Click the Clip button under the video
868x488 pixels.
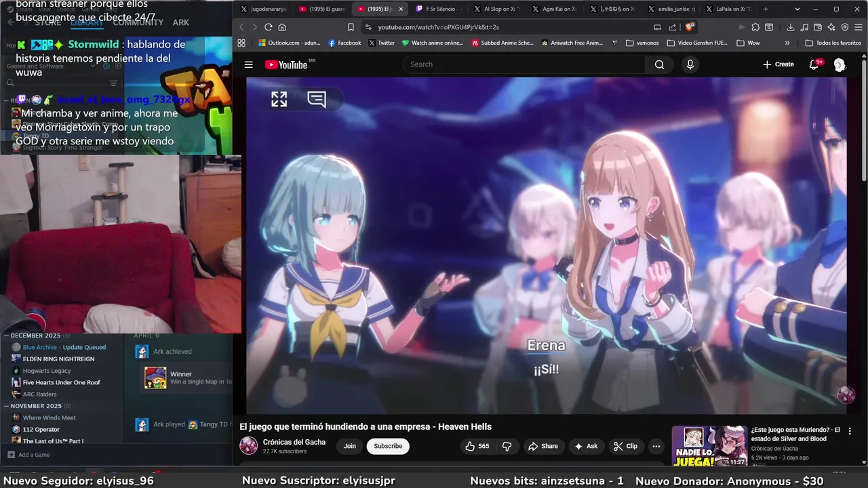tap(625, 446)
